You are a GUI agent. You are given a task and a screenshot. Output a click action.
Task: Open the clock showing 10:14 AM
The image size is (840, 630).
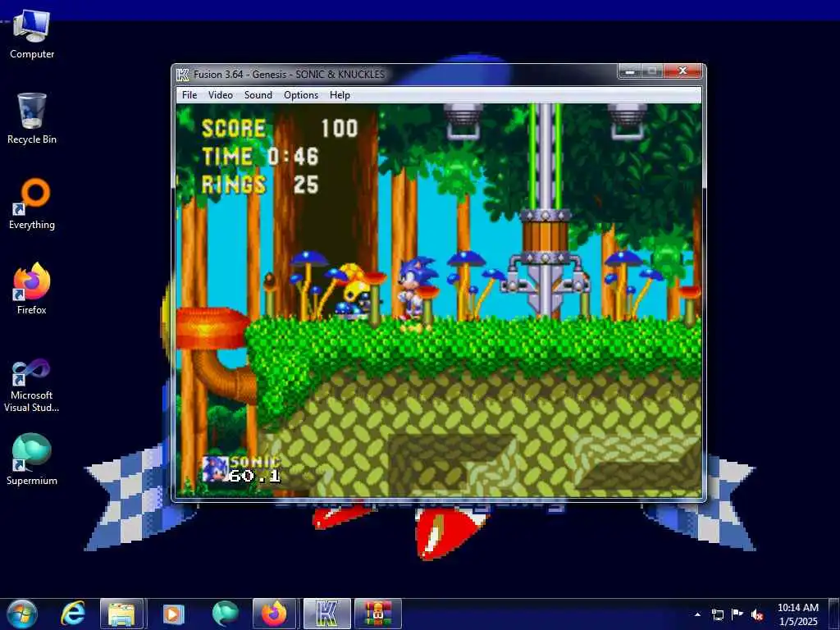[x=797, y=614]
